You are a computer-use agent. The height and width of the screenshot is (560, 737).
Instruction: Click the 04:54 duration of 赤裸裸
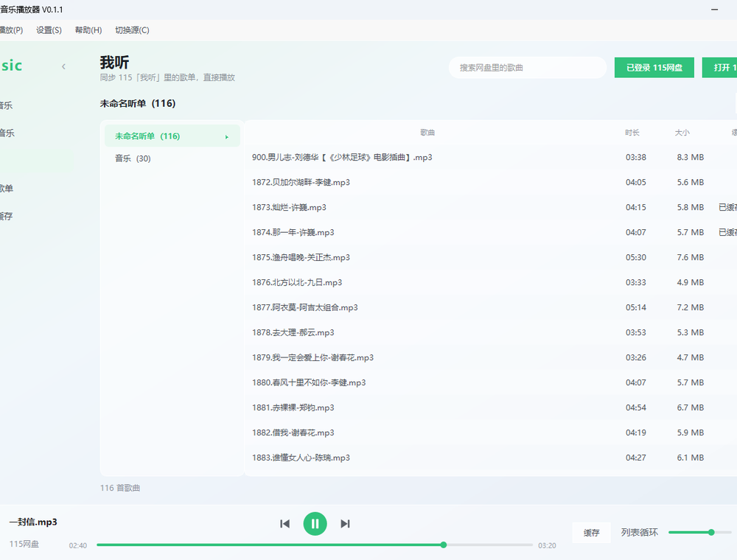click(635, 407)
